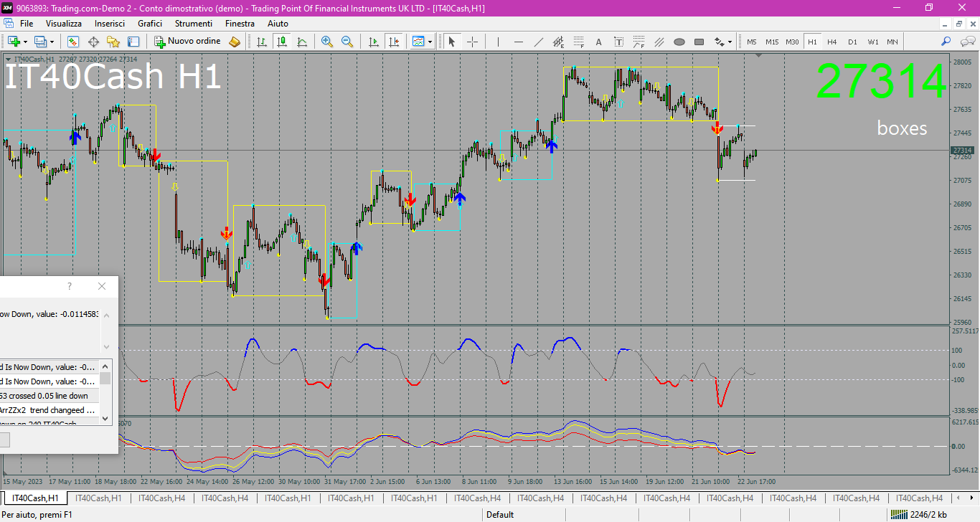Expand the Profiles dropdown arrow

click(52, 42)
